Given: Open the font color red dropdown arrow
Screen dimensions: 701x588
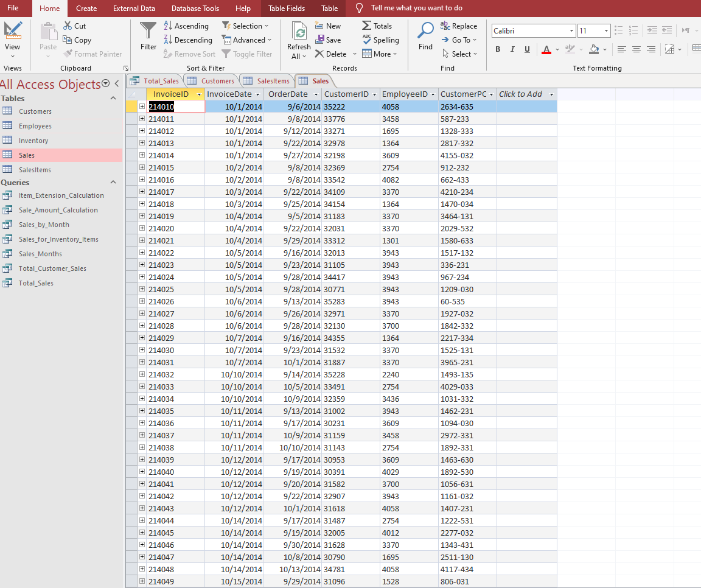Looking at the screenshot, I should tap(557, 49).
